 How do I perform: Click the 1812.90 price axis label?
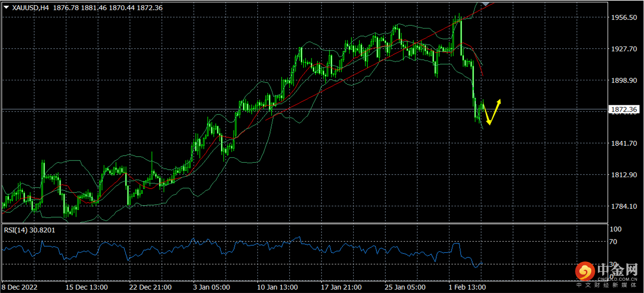point(624,175)
